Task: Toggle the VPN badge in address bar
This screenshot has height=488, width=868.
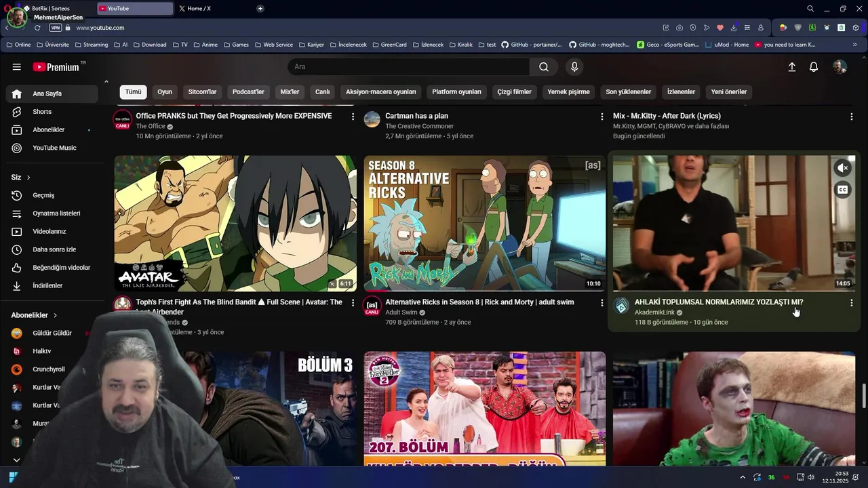Action: [56, 28]
